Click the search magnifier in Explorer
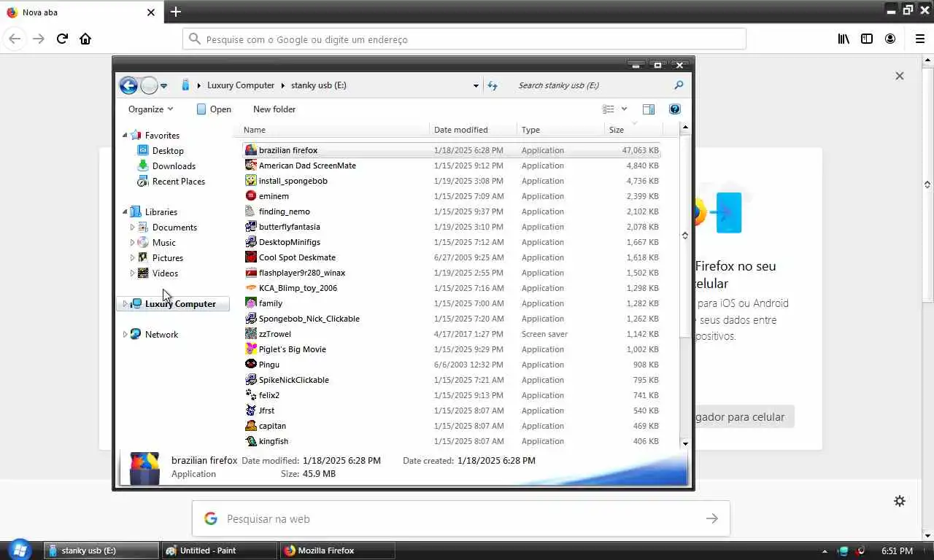The width and height of the screenshot is (934, 560). point(679,85)
